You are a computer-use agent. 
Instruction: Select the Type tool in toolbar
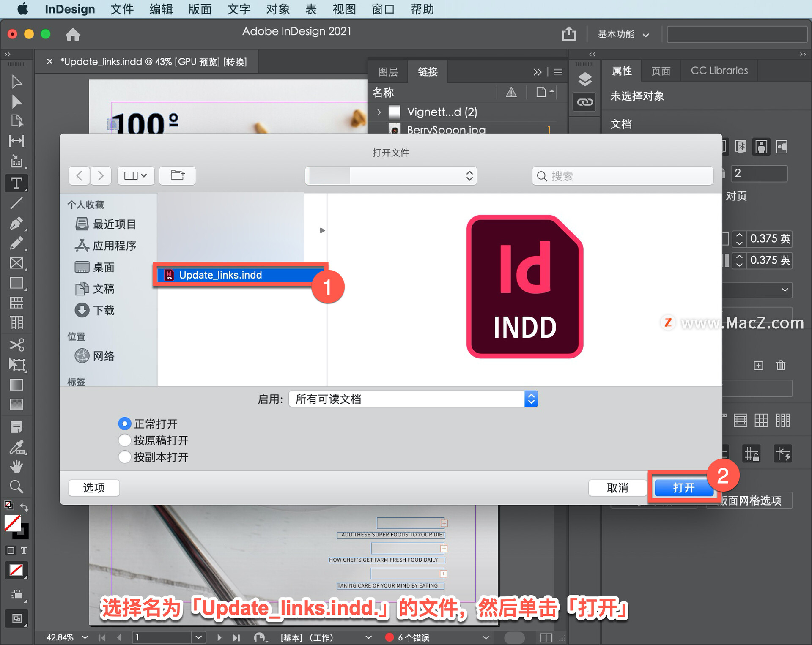16,183
